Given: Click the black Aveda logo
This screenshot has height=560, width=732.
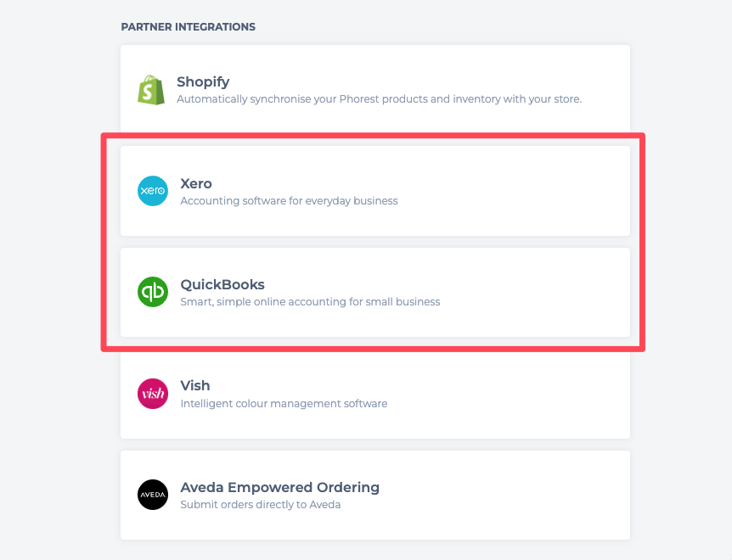Looking at the screenshot, I should coord(153,495).
